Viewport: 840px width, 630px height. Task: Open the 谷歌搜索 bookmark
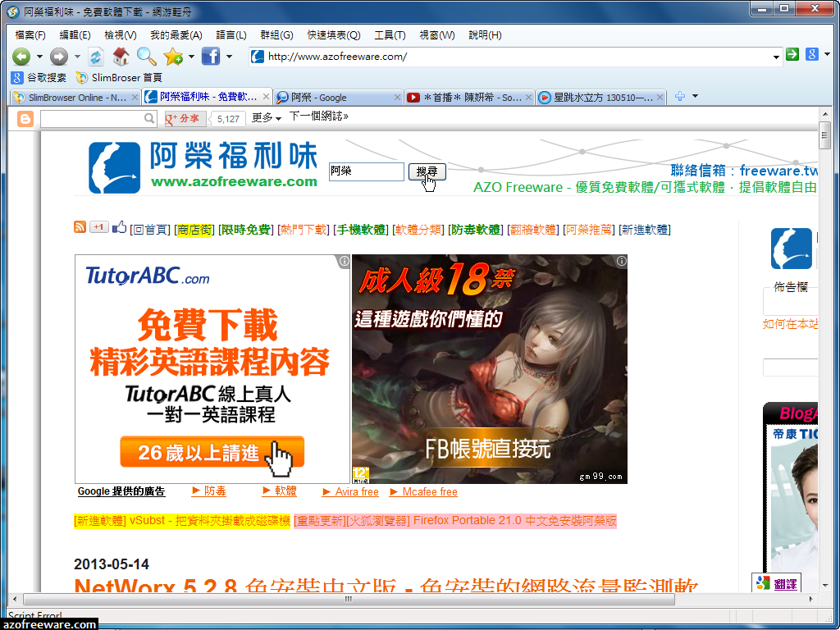tap(39, 78)
